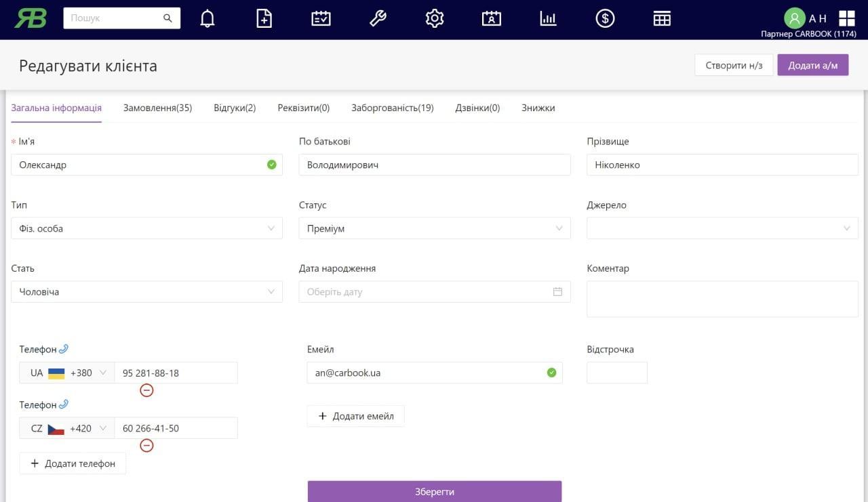Open the apps grid icon
The width and height of the screenshot is (868, 502).
(x=847, y=18)
